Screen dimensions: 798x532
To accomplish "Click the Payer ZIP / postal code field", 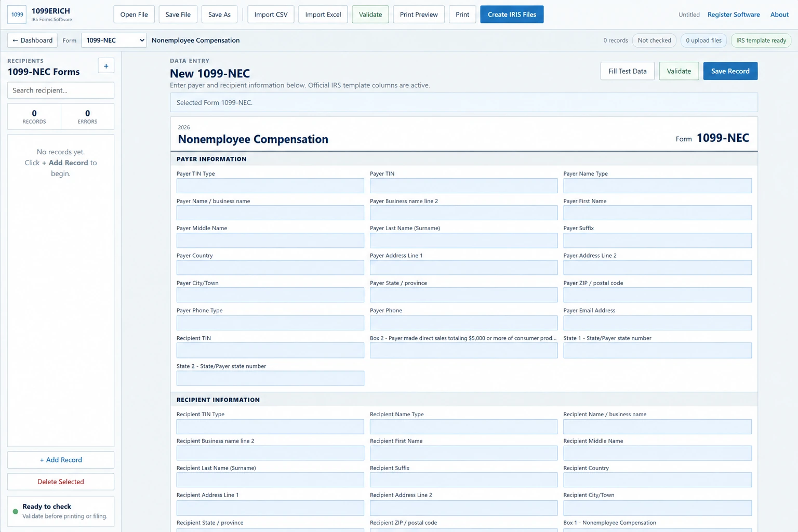I will click(x=657, y=295).
